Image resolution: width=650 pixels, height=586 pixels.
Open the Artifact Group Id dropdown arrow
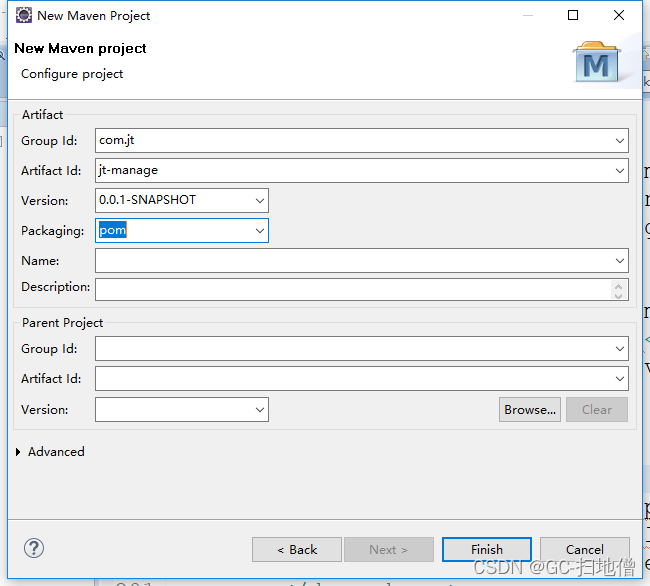coord(619,140)
